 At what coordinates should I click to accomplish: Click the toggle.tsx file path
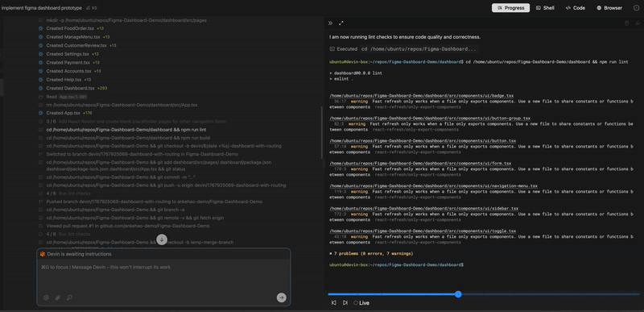pos(423,231)
